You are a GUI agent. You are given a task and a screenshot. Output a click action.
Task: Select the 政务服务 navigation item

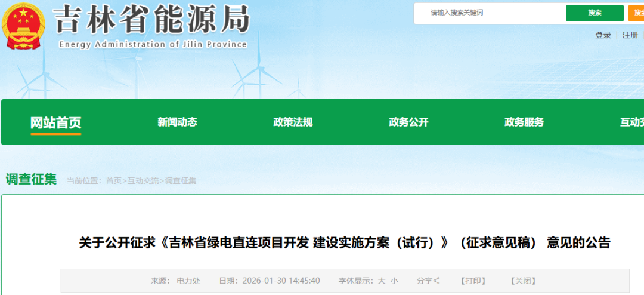[524, 122]
